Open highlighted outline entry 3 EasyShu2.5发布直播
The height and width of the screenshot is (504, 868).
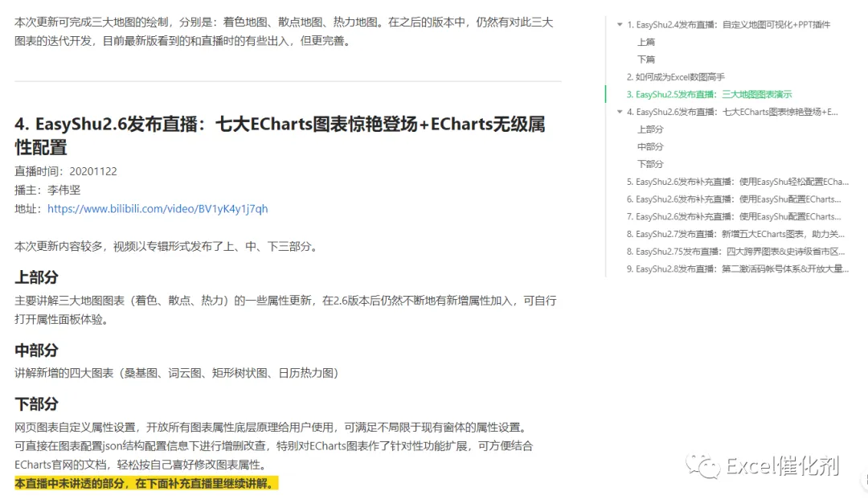[709, 94]
